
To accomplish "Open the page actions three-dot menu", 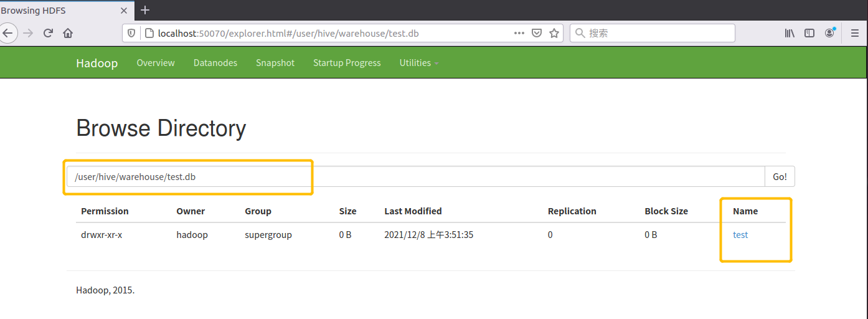I will (x=519, y=33).
